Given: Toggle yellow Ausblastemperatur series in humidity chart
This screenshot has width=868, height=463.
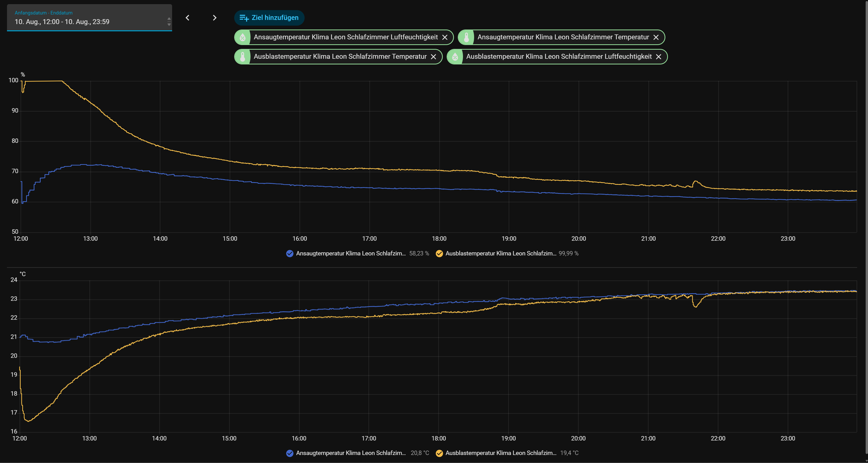Looking at the screenshot, I should coord(439,253).
